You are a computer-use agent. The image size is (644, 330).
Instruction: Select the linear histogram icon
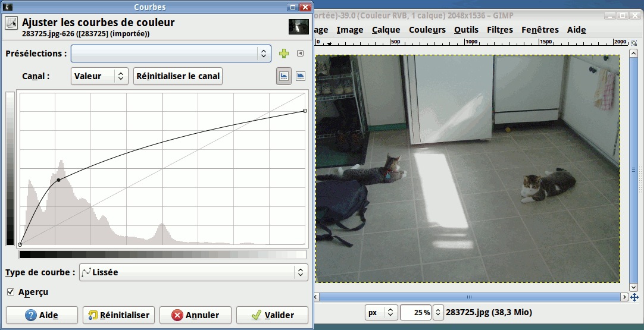(284, 76)
